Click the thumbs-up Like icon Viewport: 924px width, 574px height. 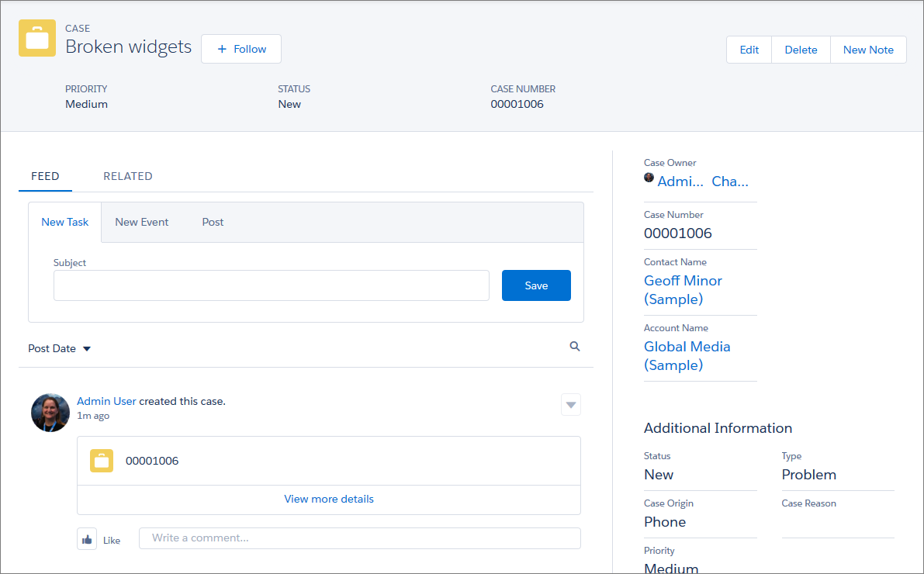point(87,539)
